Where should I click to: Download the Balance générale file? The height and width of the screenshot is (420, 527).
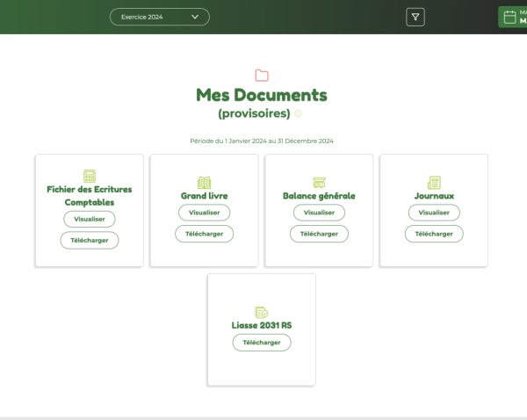click(x=319, y=234)
